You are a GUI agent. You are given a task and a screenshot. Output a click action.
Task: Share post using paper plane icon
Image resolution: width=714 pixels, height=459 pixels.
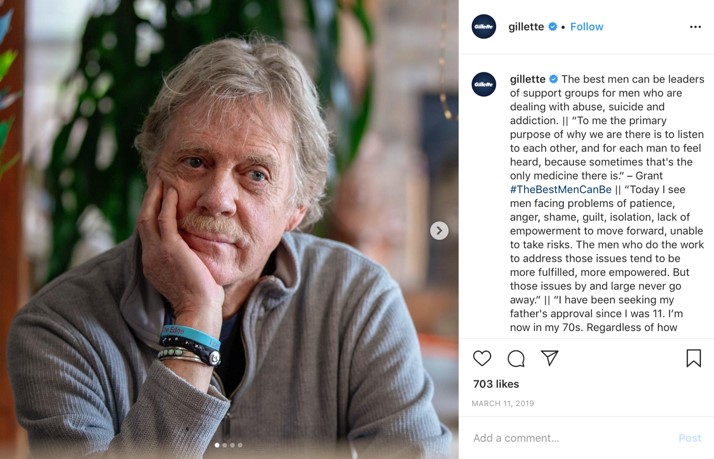(550, 358)
